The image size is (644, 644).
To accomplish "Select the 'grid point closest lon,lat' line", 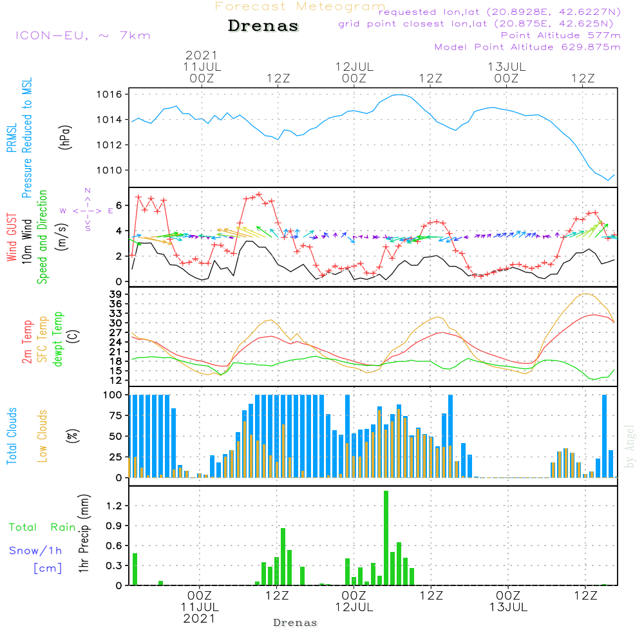I will pyautogui.click(x=476, y=24).
